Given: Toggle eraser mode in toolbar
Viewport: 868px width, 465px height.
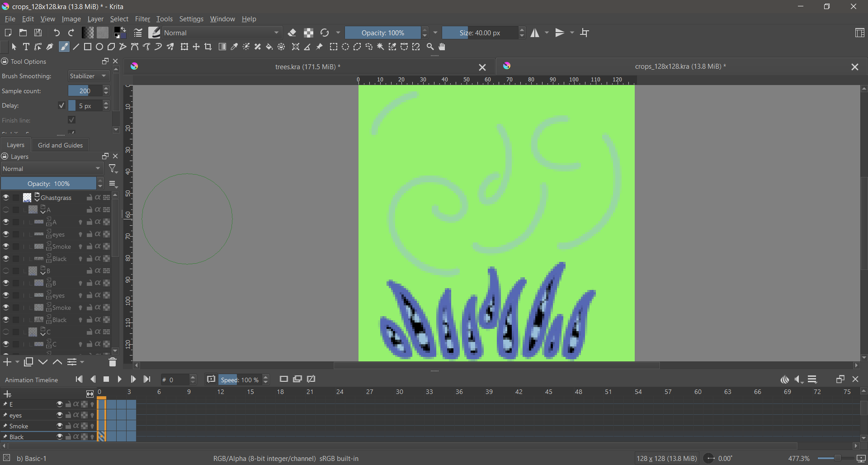Looking at the screenshot, I should [x=292, y=33].
